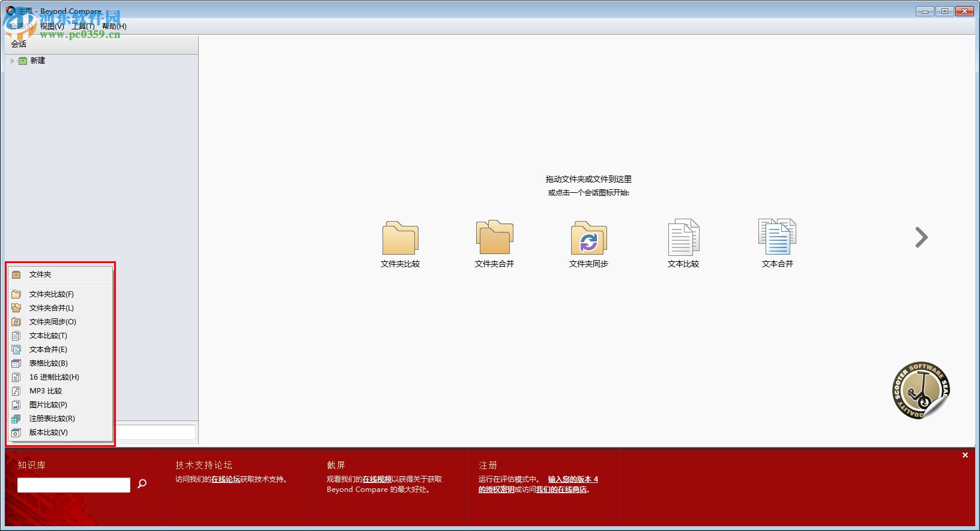Choose 文本比较(T) from popup menu
The width and height of the screenshot is (980, 531).
point(61,336)
